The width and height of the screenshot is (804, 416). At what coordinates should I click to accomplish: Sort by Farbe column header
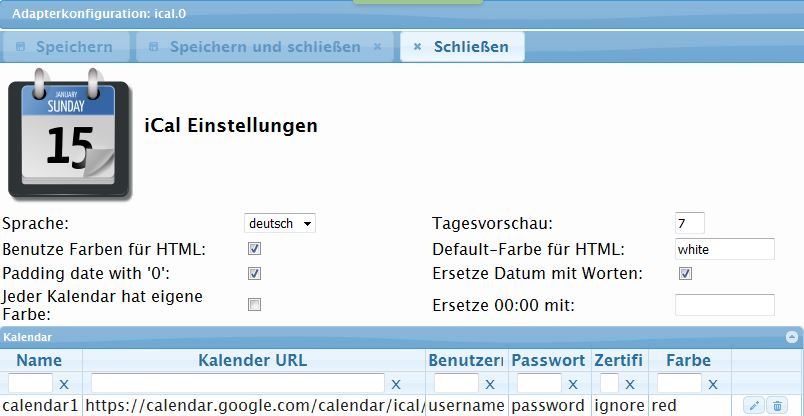(688, 360)
